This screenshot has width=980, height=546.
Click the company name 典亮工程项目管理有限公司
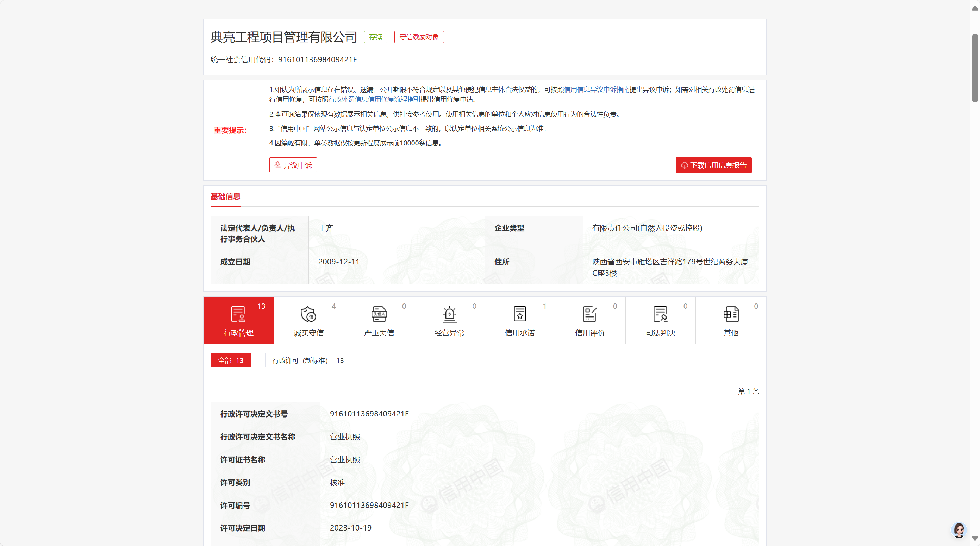click(284, 37)
